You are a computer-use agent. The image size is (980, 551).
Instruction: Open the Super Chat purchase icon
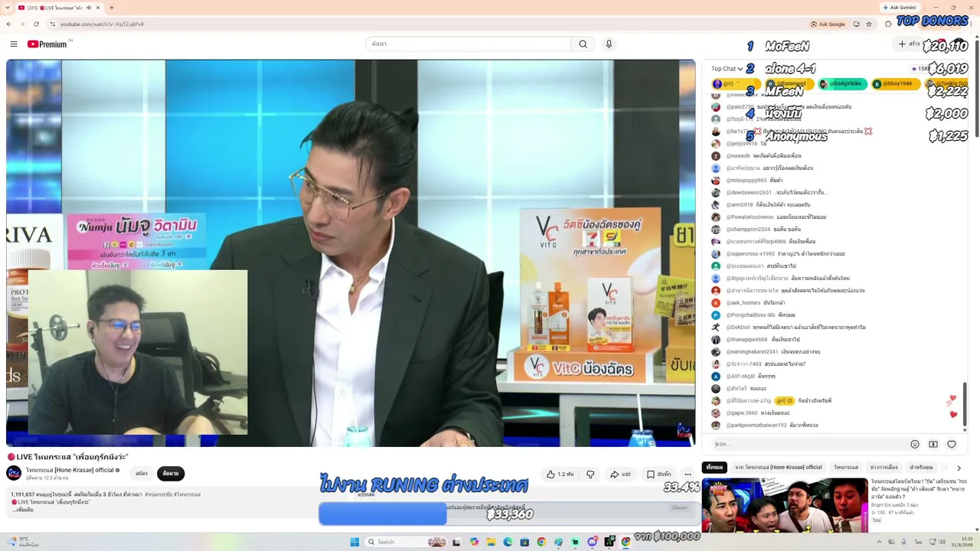933,444
